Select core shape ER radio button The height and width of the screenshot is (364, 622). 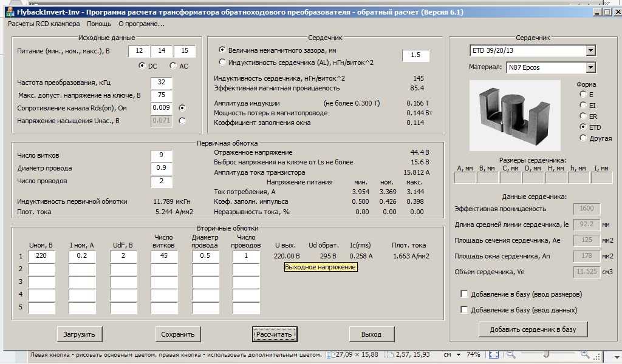(x=583, y=116)
